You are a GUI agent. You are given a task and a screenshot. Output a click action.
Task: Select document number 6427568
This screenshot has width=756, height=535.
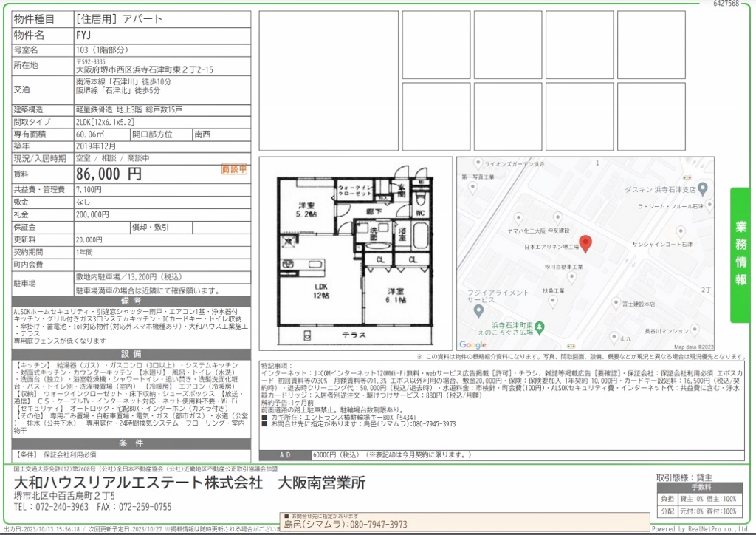pyautogui.click(x=726, y=4)
